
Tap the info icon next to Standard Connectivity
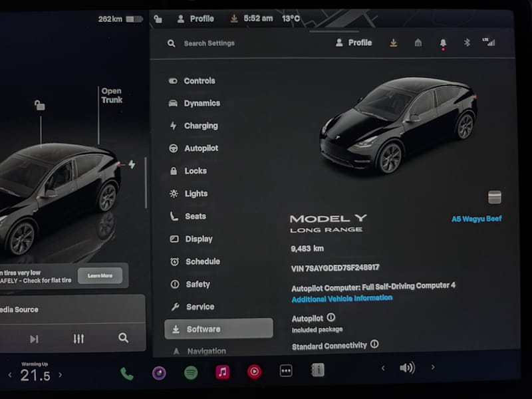374,344
